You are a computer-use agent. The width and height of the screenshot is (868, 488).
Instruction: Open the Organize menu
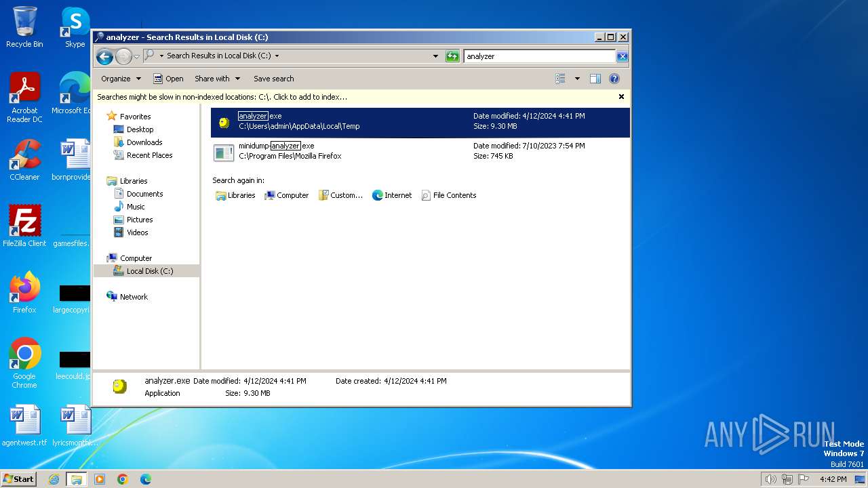click(121, 79)
